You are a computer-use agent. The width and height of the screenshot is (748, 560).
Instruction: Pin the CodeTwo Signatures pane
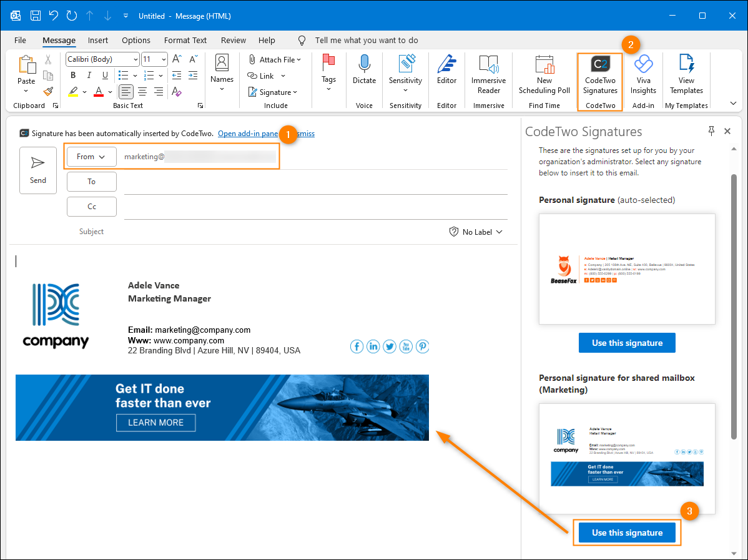pos(711,131)
